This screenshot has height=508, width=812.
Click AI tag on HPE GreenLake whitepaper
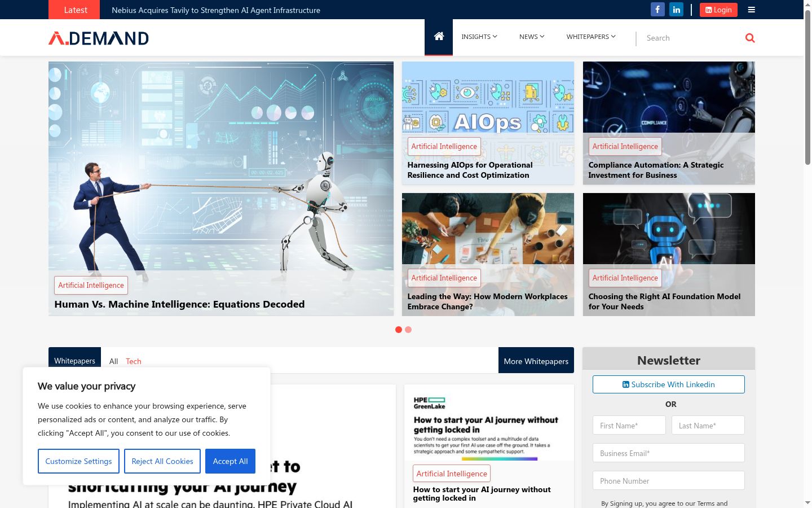452,474
